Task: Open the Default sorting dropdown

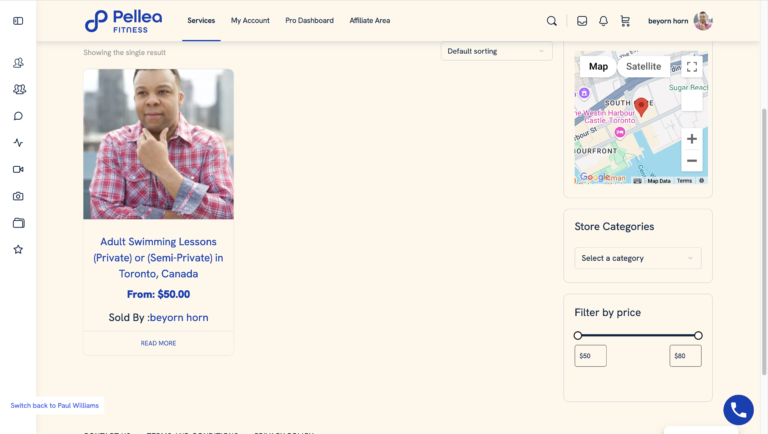Action: tap(497, 51)
